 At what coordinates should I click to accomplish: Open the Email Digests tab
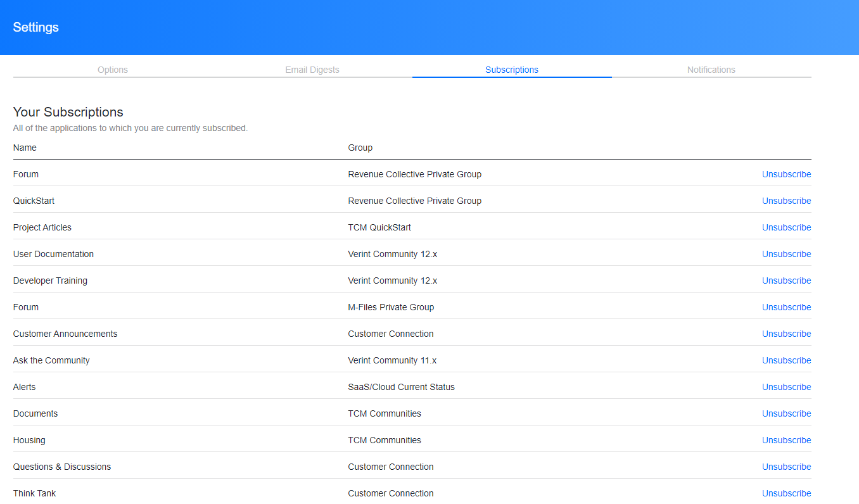tap(312, 70)
